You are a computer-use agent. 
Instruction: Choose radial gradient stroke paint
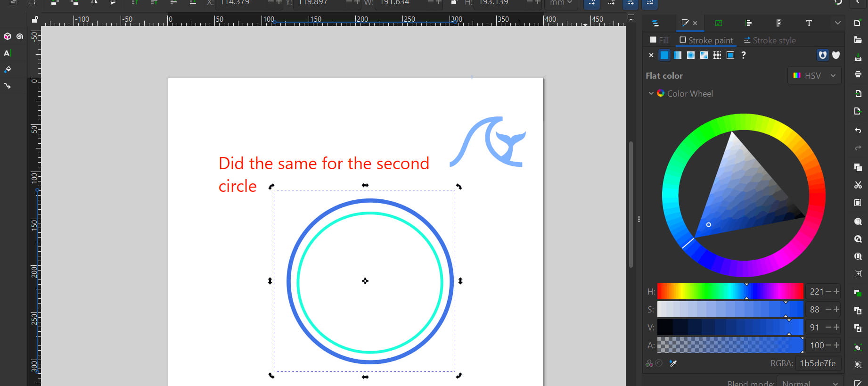(691, 55)
